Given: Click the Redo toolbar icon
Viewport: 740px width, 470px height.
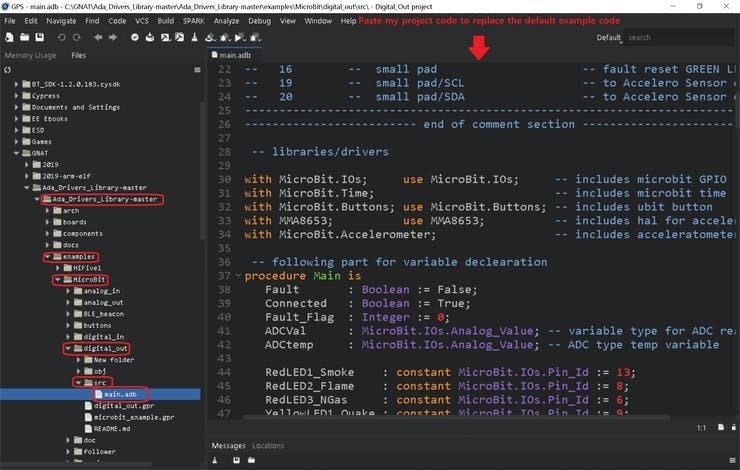Looking at the screenshot, I should 76,37.
